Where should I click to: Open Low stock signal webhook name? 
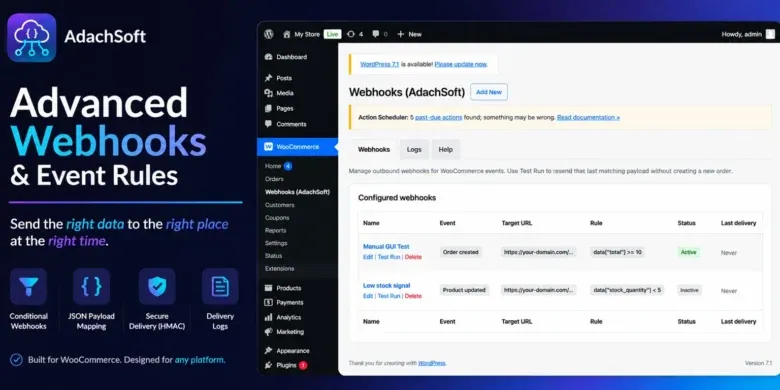(387, 286)
